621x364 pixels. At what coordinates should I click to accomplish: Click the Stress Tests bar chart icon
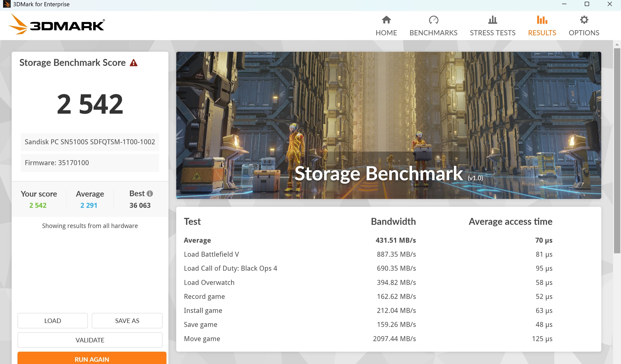tap(492, 20)
